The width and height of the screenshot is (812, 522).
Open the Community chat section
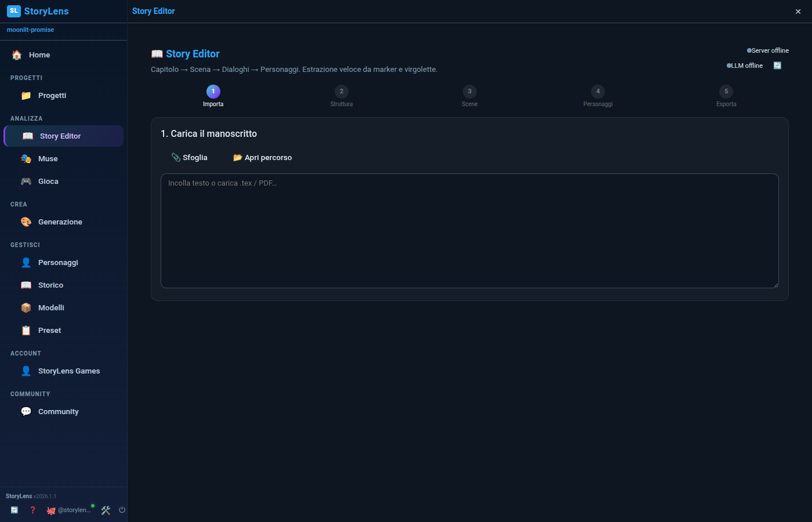tap(63, 412)
